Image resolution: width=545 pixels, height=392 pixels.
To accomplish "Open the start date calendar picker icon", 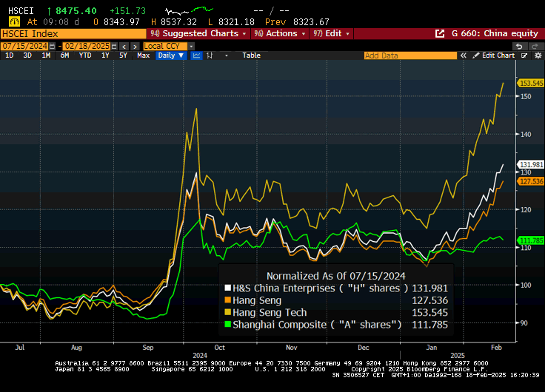I will 52,46.
